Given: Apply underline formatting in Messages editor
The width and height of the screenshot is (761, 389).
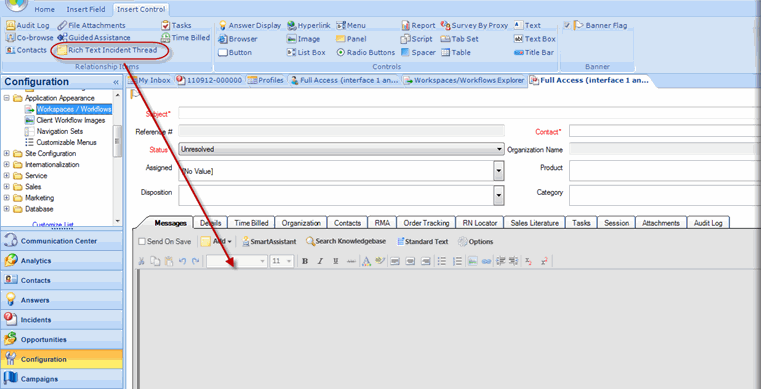Looking at the screenshot, I should (335, 261).
